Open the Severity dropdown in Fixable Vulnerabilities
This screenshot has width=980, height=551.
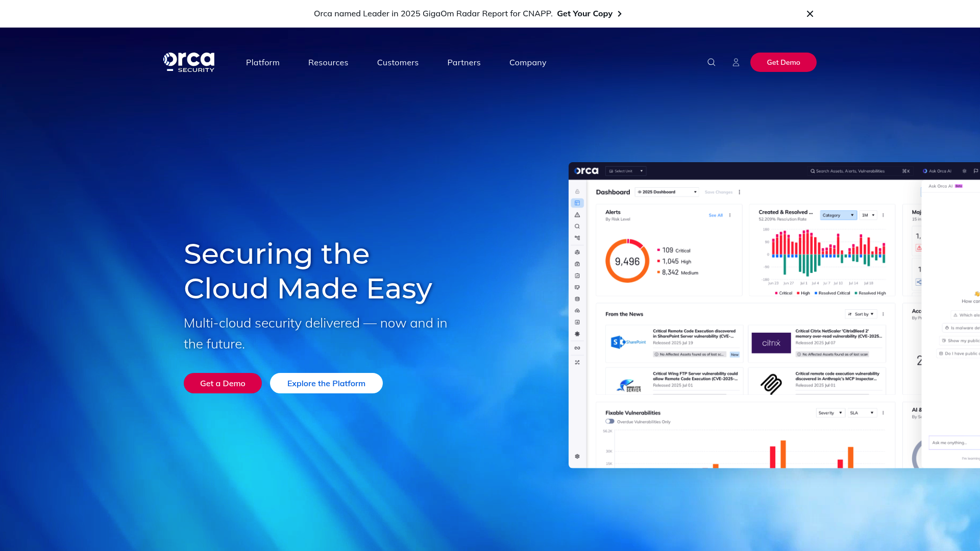point(830,413)
